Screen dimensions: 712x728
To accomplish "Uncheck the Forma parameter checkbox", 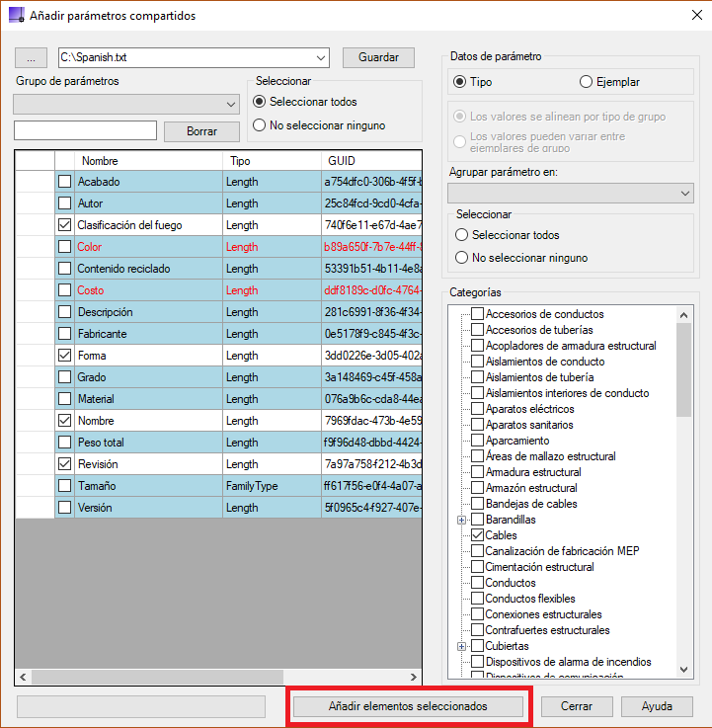I will click(64, 356).
